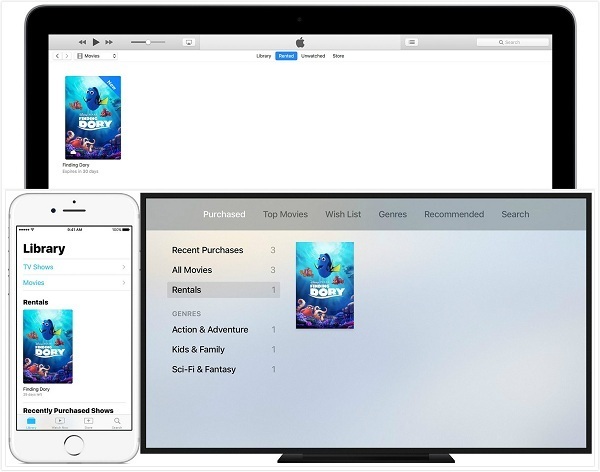Tap the Rentals heading on iPhone
600x472 pixels.
point(36,302)
